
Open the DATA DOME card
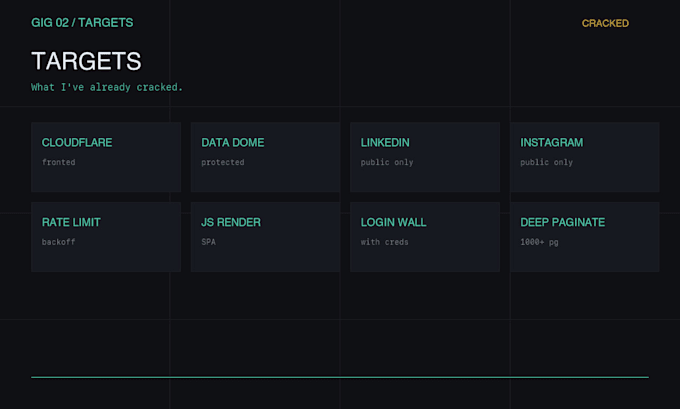(265, 157)
